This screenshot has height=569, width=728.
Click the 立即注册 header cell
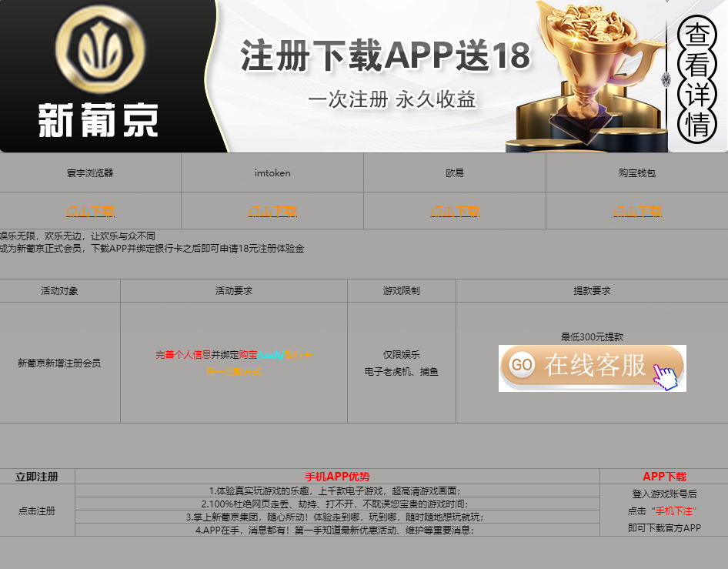[37, 477]
